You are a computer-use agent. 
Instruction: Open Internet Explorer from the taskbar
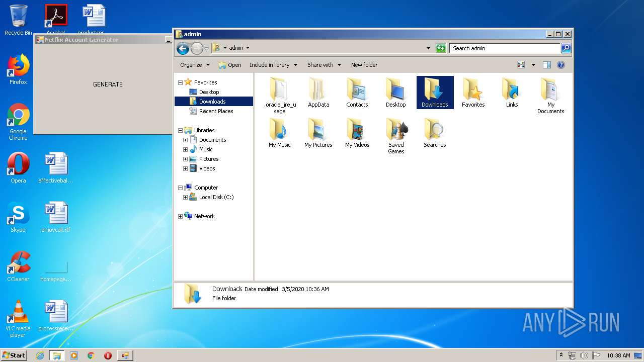click(x=40, y=355)
